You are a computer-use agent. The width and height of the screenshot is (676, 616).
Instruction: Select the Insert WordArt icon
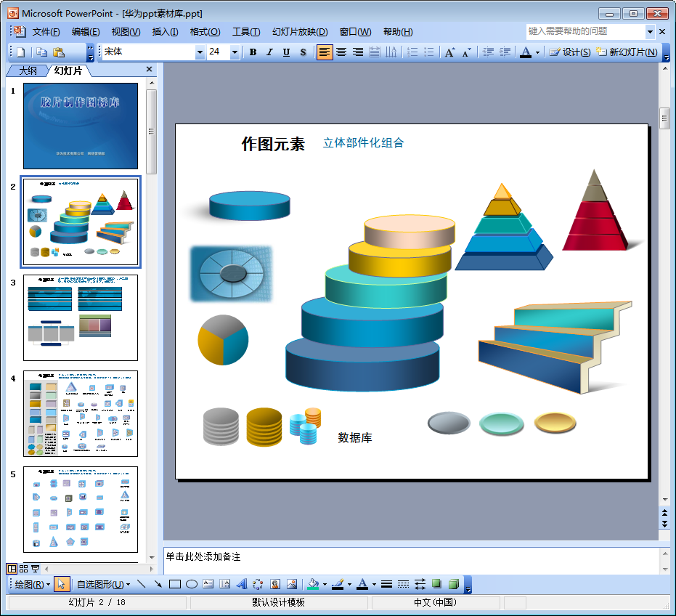[x=242, y=584]
